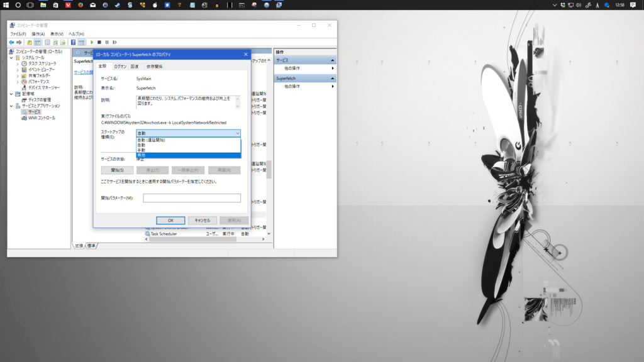Image resolution: width=644 pixels, height=362 pixels.
Task: Click the Stop service square icon
Action: pyautogui.click(x=99, y=42)
